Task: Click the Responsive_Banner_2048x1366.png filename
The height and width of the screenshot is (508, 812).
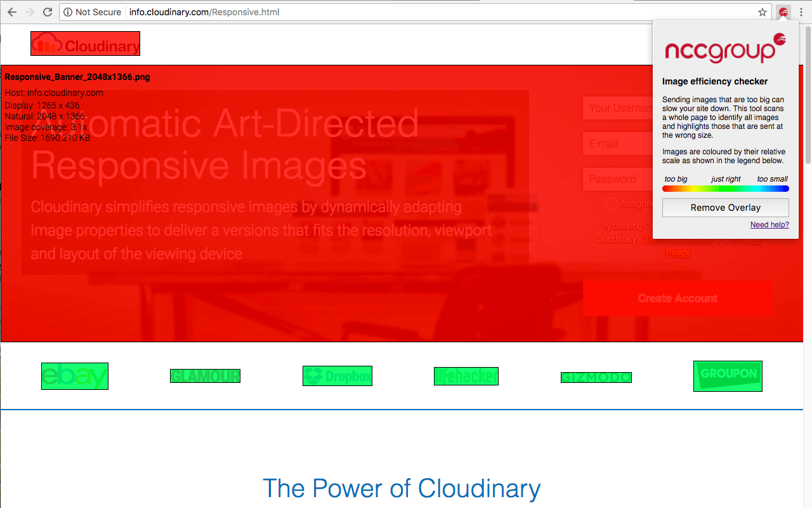Action: tap(77, 77)
